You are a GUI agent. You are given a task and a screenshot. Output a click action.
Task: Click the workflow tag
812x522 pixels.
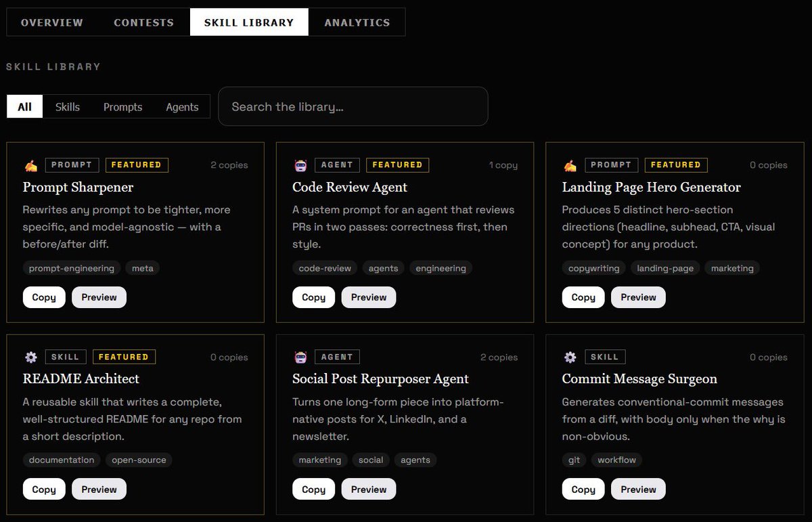[x=616, y=460]
